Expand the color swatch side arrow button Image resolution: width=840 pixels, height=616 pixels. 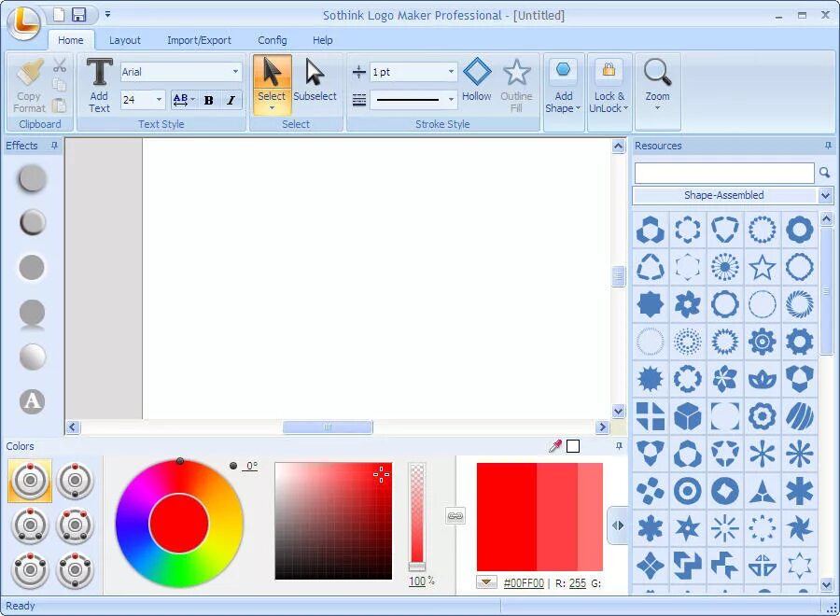click(618, 525)
